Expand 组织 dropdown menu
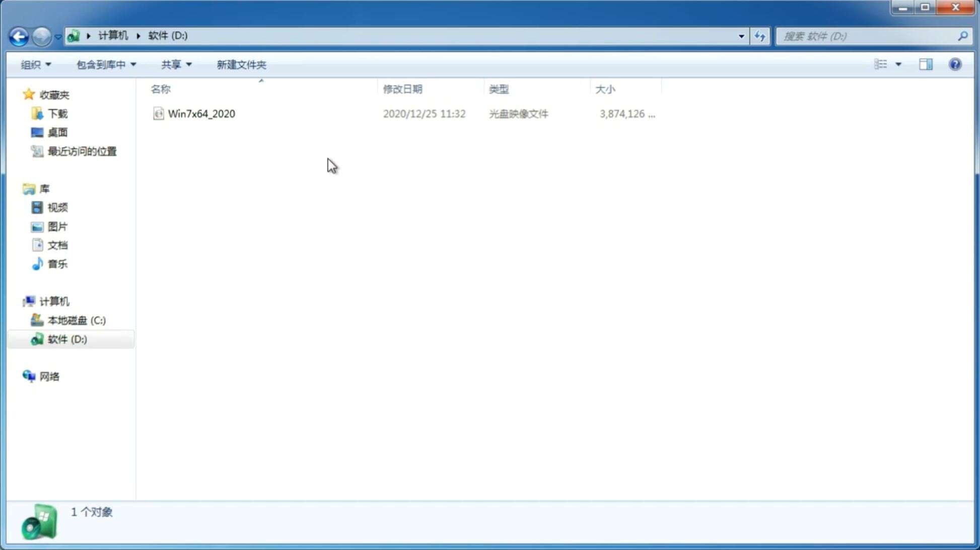 36,64
